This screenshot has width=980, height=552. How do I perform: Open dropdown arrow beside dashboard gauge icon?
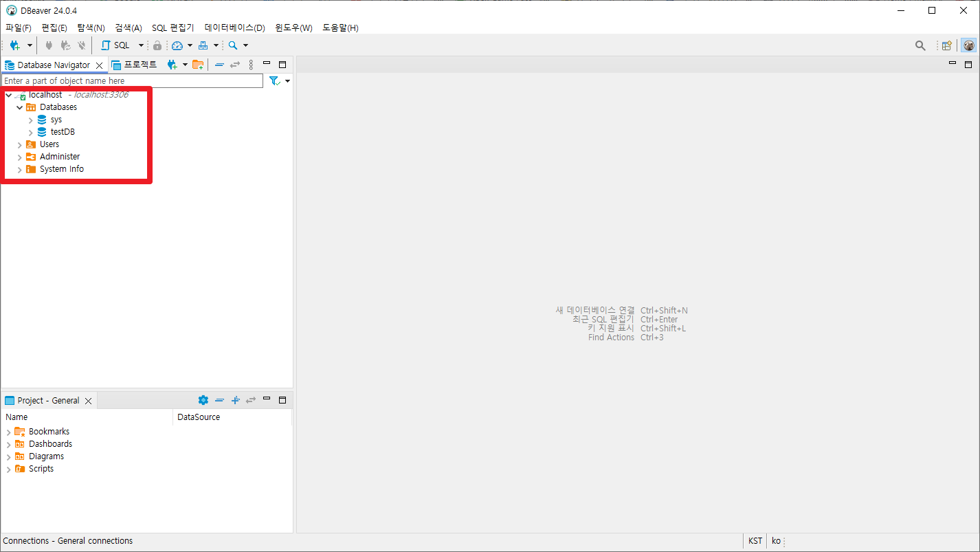tap(190, 45)
